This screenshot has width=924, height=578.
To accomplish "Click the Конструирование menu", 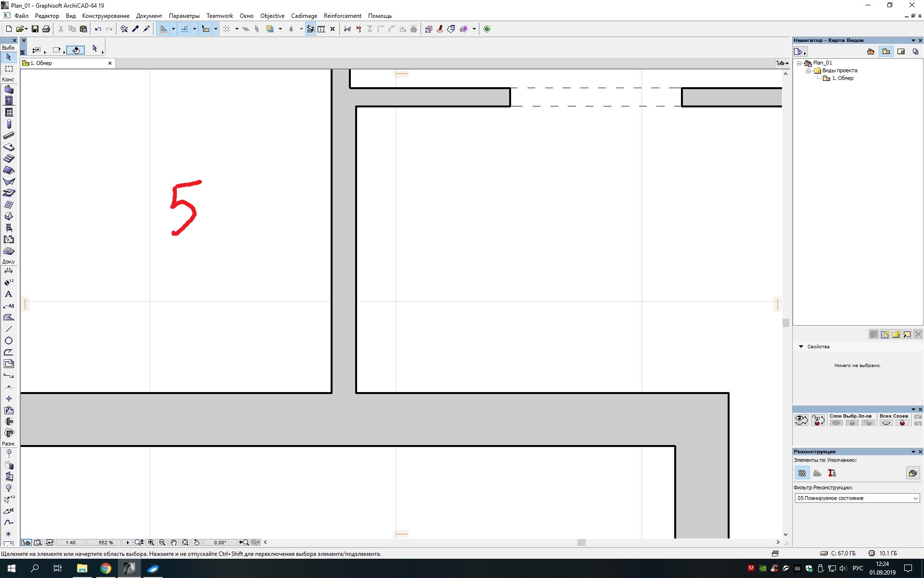I will tap(106, 15).
